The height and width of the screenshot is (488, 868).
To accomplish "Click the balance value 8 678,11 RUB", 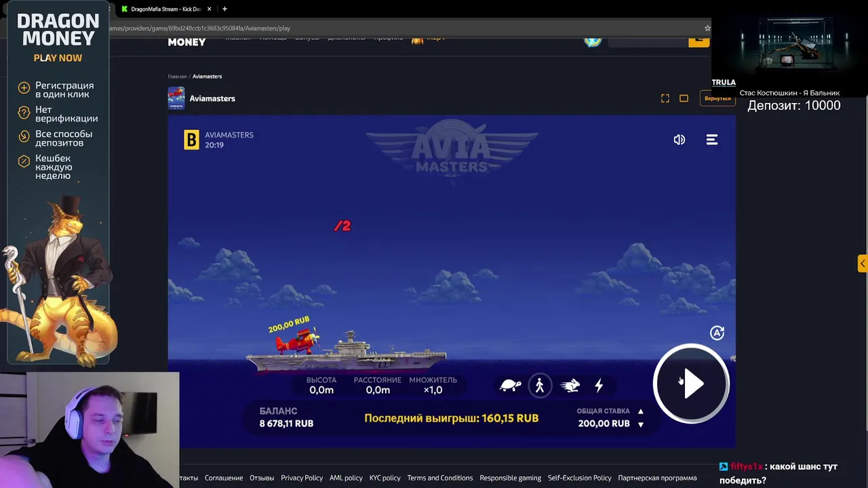I will point(286,424).
